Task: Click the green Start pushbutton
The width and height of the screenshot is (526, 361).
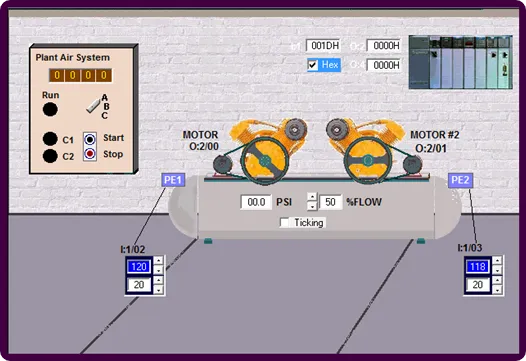Action: tap(90, 139)
